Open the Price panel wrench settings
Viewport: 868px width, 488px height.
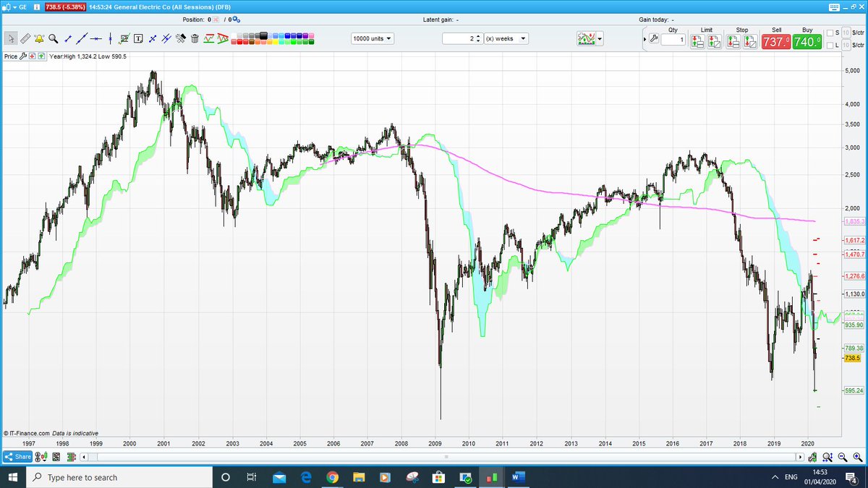pyautogui.click(x=23, y=56)
